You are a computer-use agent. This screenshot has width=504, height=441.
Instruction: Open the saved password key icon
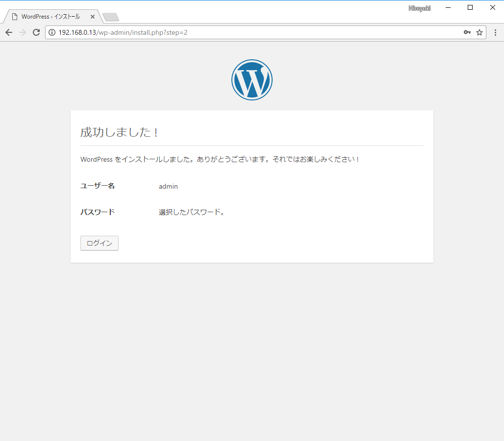coord(467,32)
